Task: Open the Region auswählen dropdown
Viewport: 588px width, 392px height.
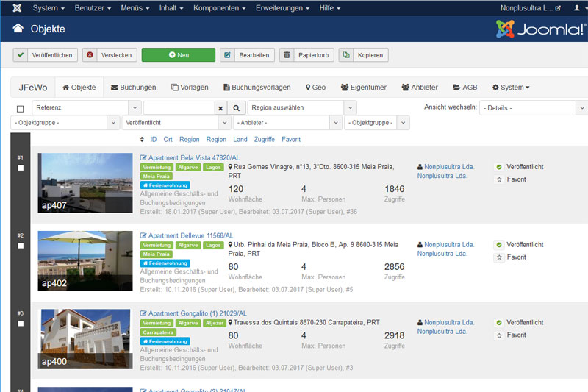Action: coord(302,107)
